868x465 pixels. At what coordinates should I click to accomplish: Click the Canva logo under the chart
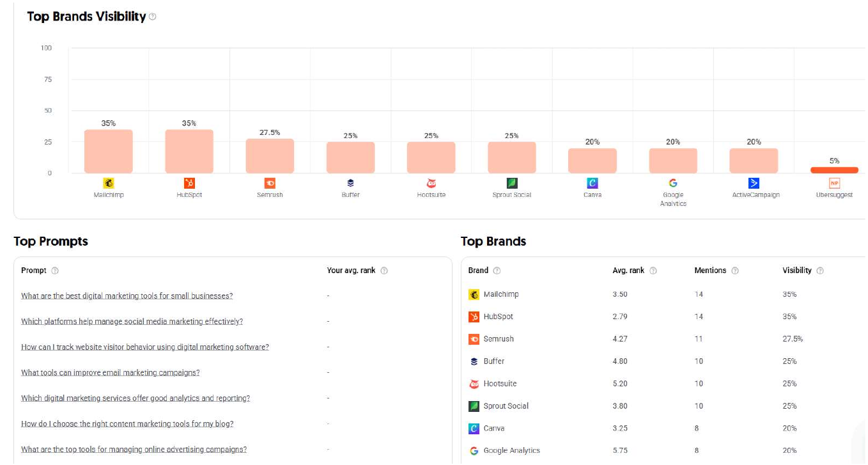(x=593, y=184)
